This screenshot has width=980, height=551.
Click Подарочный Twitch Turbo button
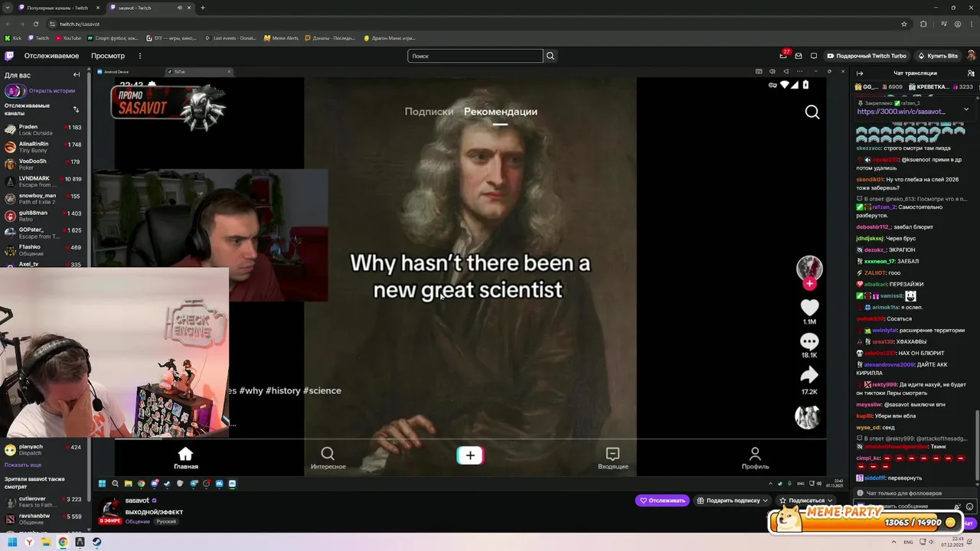point(866,56)
